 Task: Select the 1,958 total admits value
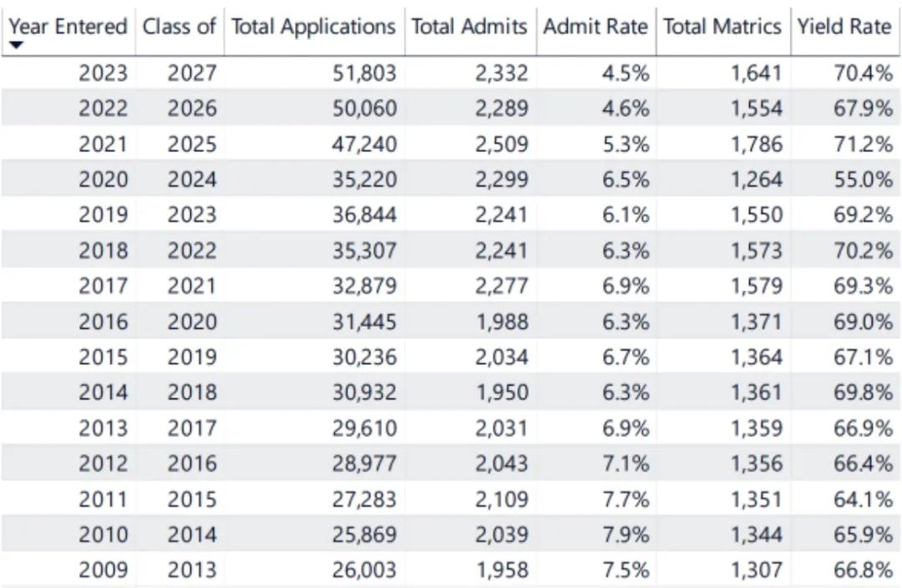(502, 570)
